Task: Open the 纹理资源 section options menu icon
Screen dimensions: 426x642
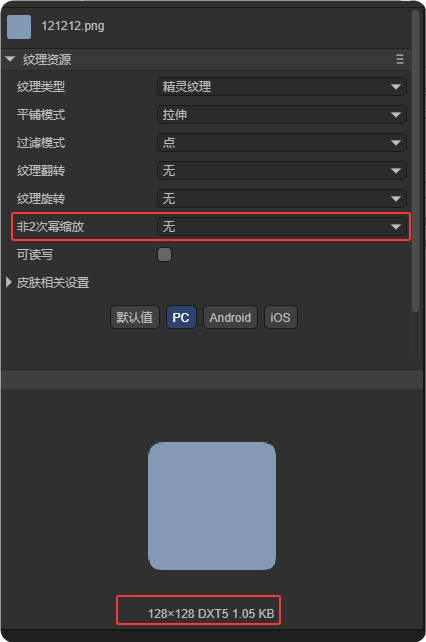Action: click(x=400, y=59)
